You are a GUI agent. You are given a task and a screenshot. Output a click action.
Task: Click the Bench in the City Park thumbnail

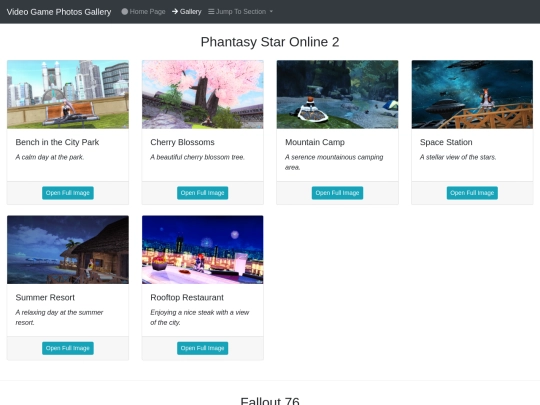(68, 94)
